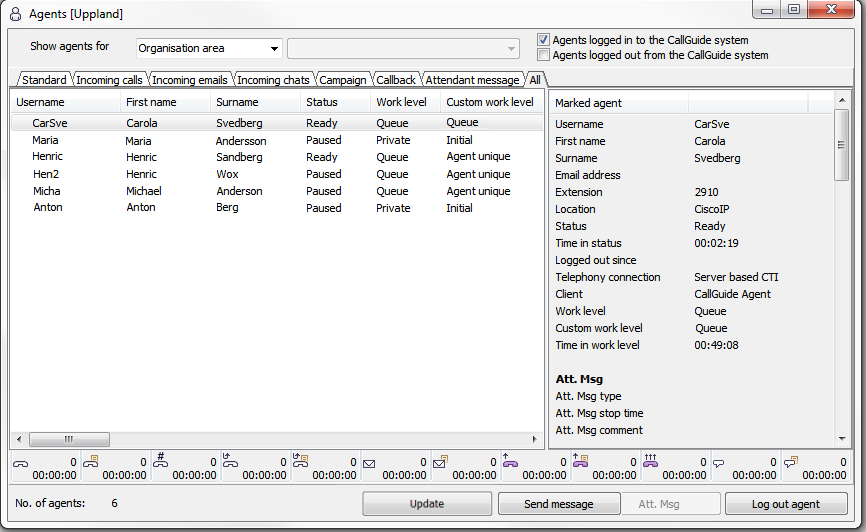The width and height of the screenshot is (866, 532).
Task: Click the plain envelope email counter icon
Action: [x=369, y=463]
